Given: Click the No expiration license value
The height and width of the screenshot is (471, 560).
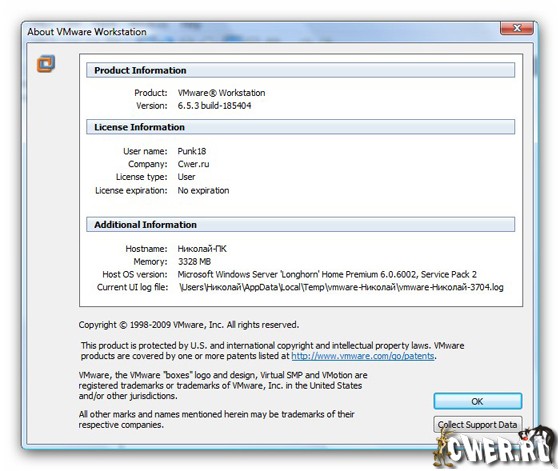Looking at the screenshot, I should [203, 190].
